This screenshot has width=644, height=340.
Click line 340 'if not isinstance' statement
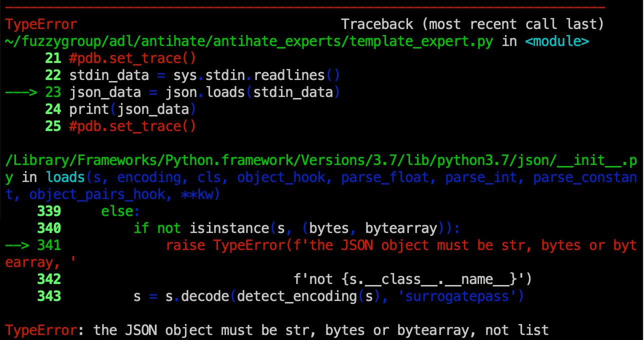[296, 228]
